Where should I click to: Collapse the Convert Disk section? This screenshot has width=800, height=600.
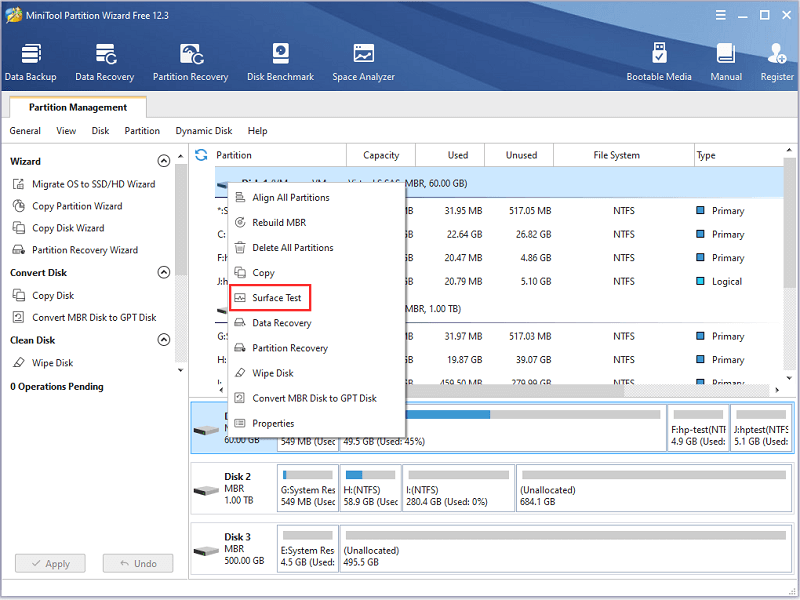(x=163, y=272)
